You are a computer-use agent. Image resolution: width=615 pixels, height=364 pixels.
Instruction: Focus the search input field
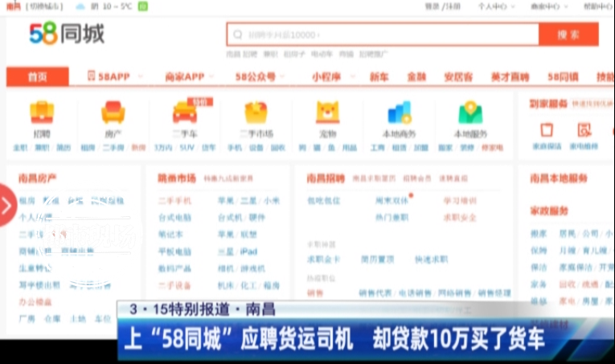click(383, 35)
